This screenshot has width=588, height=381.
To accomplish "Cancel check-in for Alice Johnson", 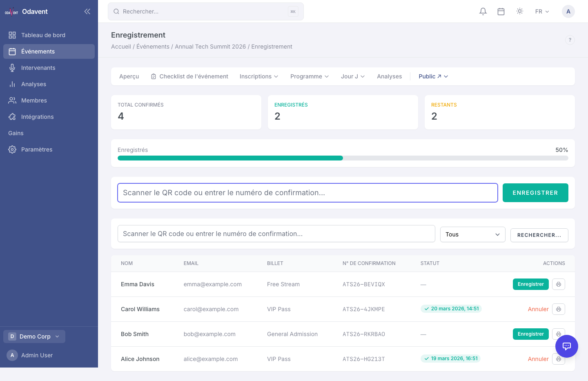I will click(x=538, y=359).
